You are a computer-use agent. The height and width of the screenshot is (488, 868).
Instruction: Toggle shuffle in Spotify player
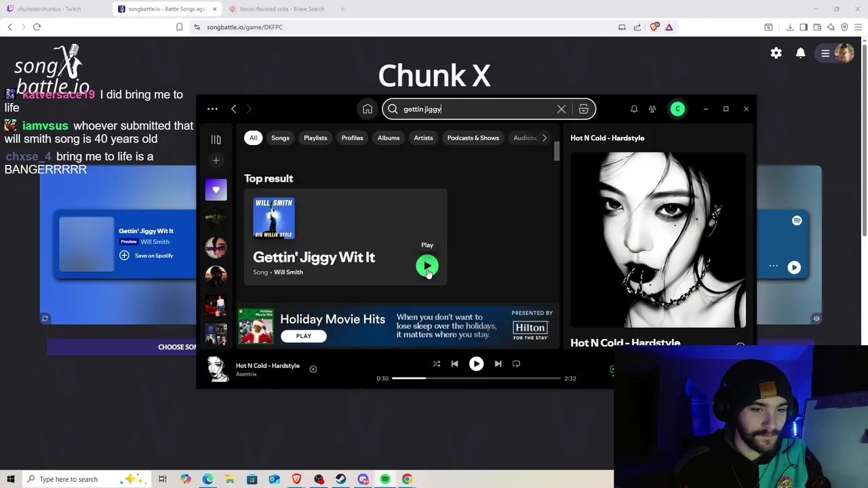(x=437, y=364)
